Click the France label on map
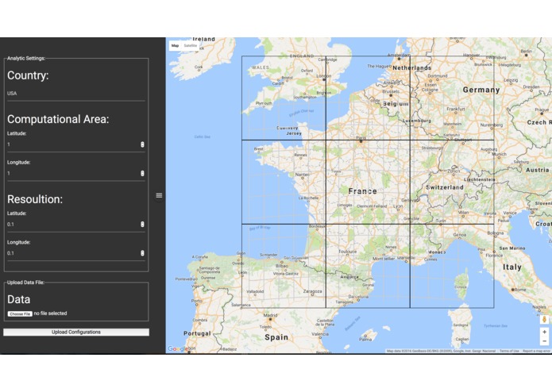Screen dimensions: 552x392 coord(363,191)
